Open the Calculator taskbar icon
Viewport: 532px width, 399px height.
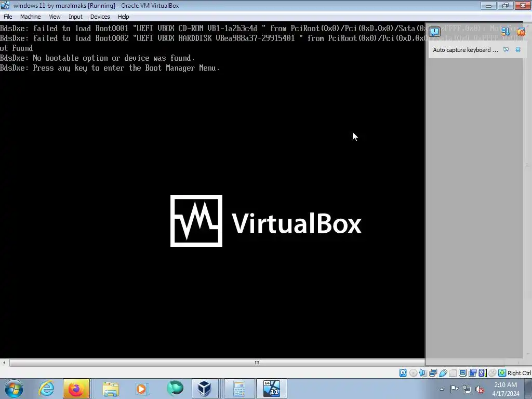(239, 389)
